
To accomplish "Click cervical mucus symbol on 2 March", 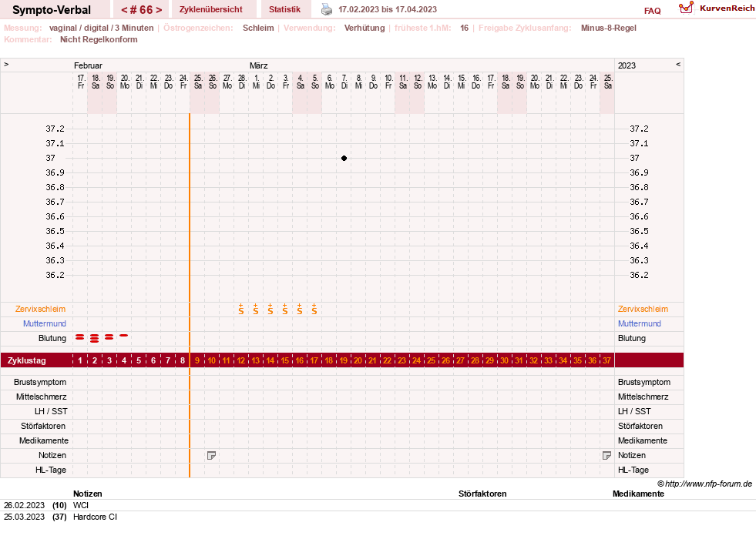I will [x=270, y=310].
